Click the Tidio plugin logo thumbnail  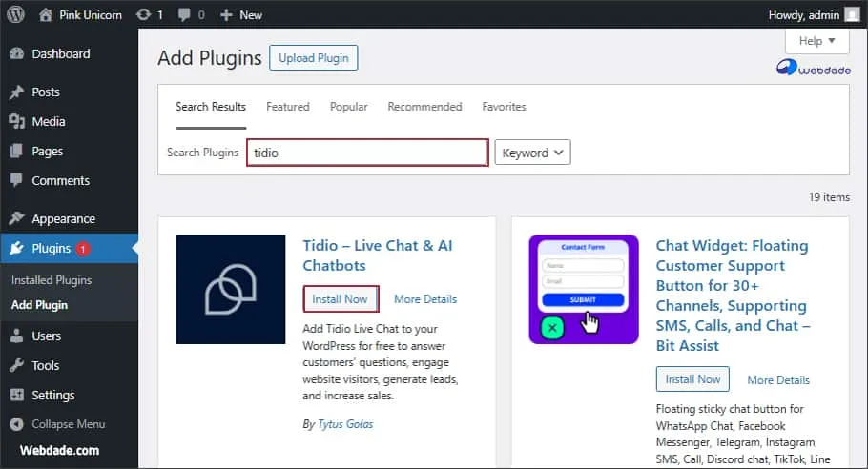(x=230, y=289)
